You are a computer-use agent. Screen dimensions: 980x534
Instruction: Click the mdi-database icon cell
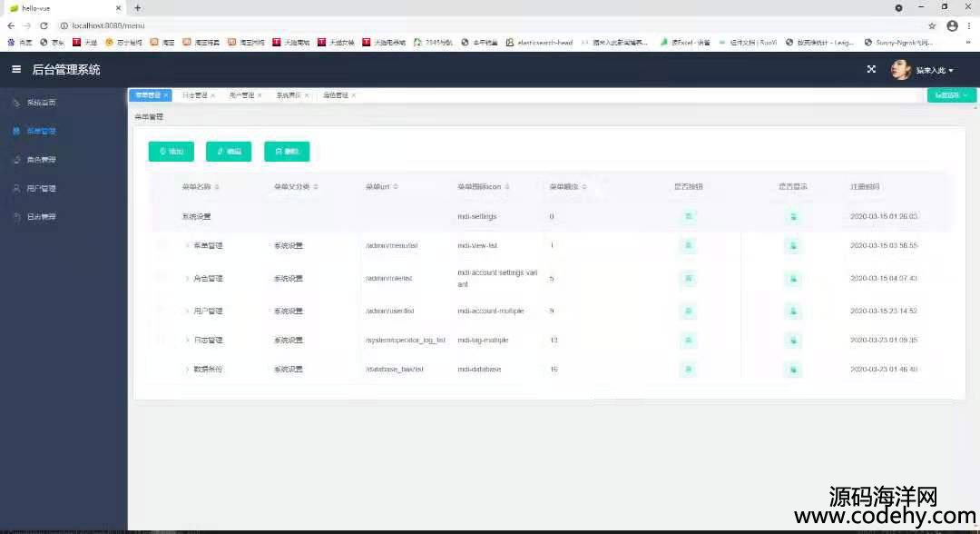[479, 370]
